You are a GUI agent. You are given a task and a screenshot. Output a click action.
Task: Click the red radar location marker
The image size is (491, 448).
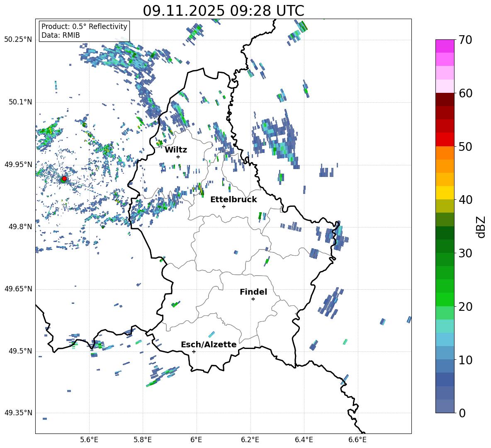click(64, 179)
